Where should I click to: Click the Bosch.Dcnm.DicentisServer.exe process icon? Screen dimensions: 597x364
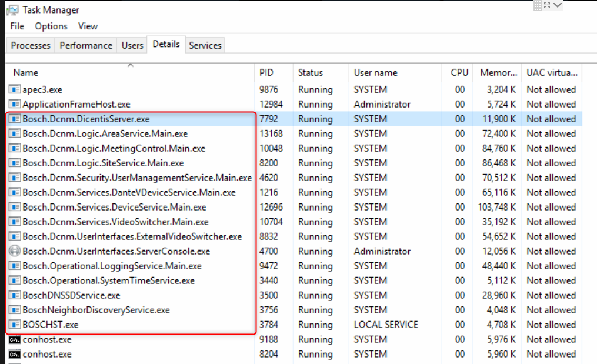[x=15, y=119]
